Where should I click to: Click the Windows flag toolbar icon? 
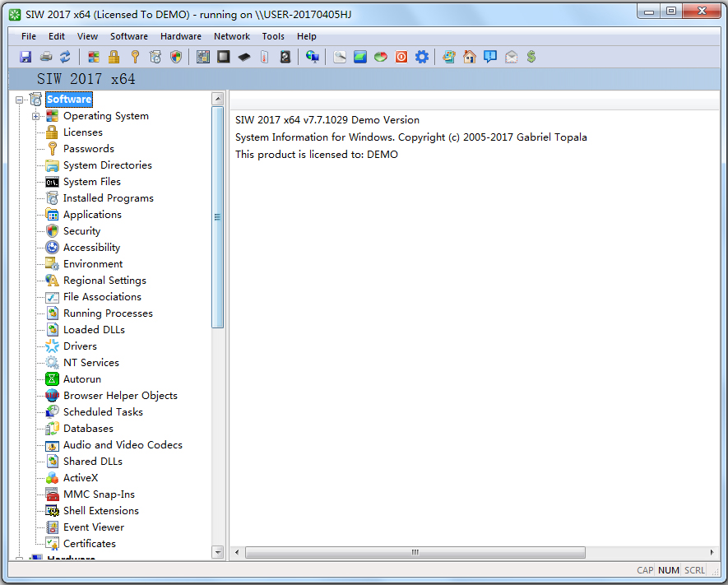[93, 57]
